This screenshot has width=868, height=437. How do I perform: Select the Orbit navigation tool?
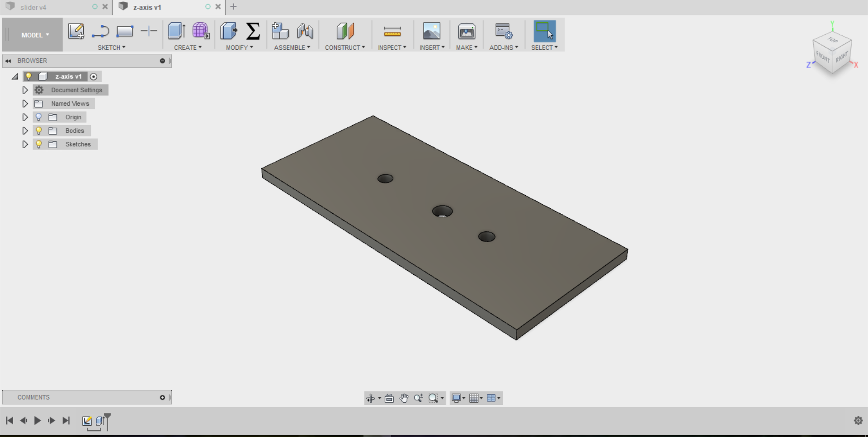371,398
